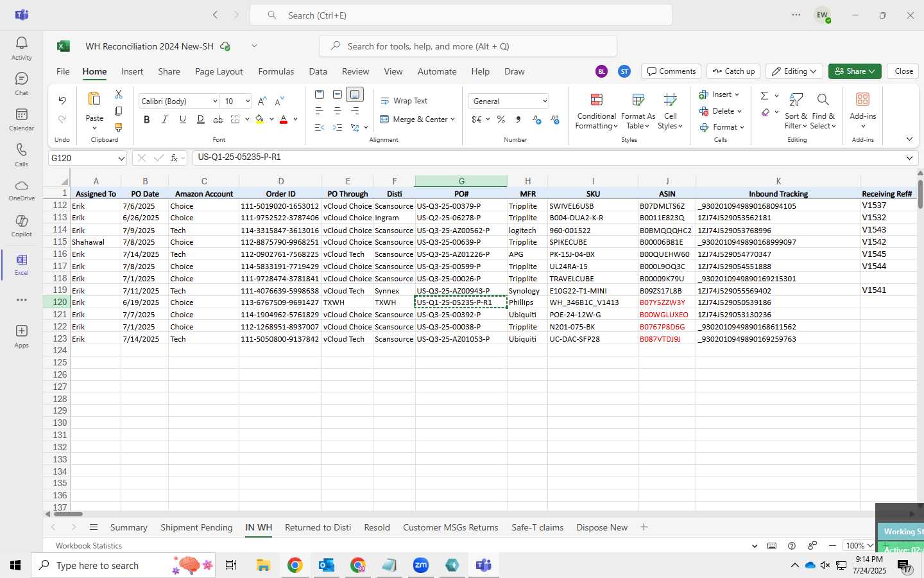Switch to the Data ribbon tab
Screen dimensions: 924x578
coord(318,71)
